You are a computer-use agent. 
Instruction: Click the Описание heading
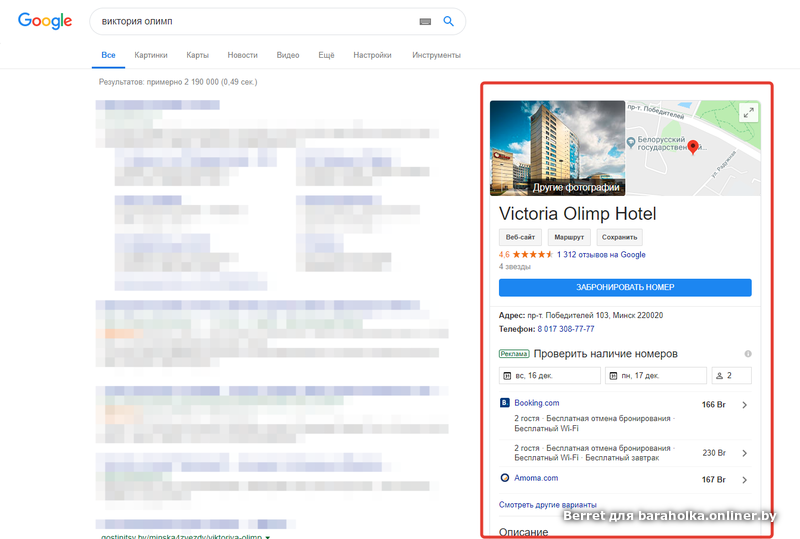pos(523,532)
